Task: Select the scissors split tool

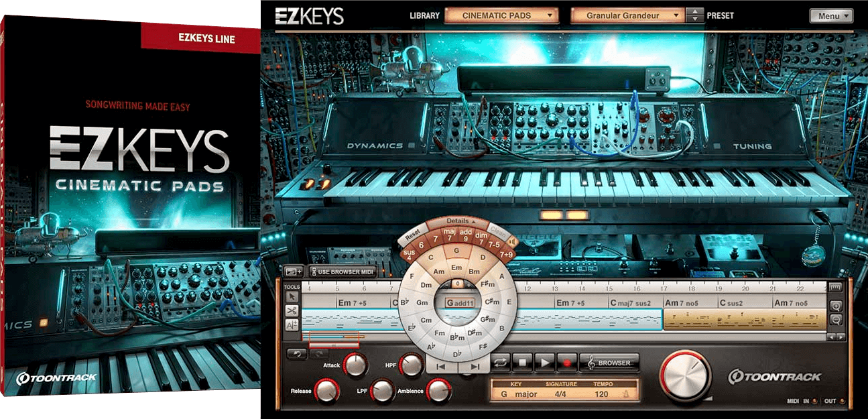Action: [x=292, y=311]
